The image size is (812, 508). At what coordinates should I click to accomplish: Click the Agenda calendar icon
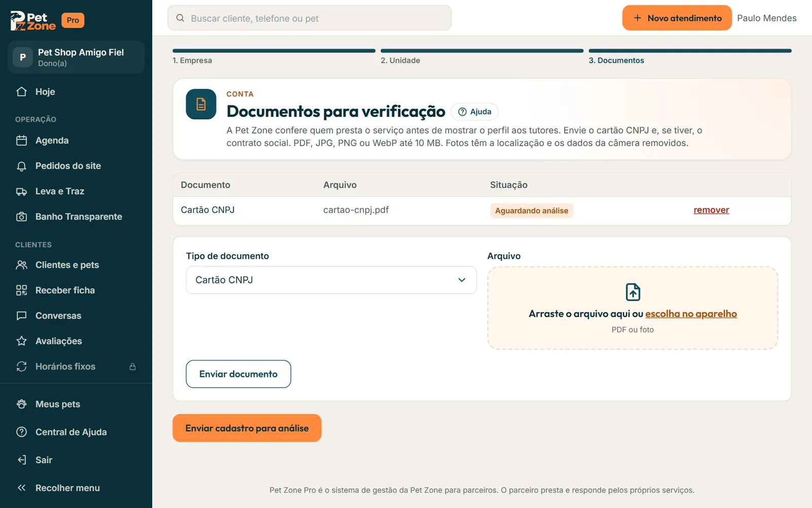click(x=21, y=140)
